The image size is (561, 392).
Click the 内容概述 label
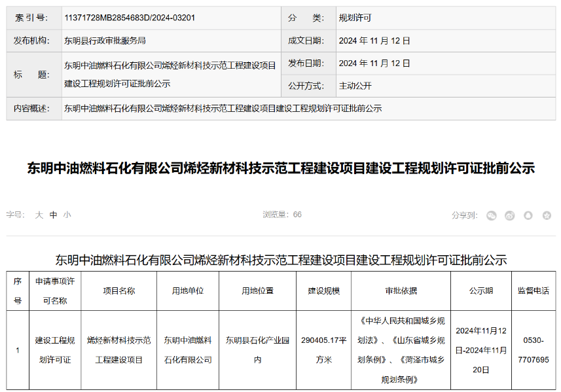31,109
